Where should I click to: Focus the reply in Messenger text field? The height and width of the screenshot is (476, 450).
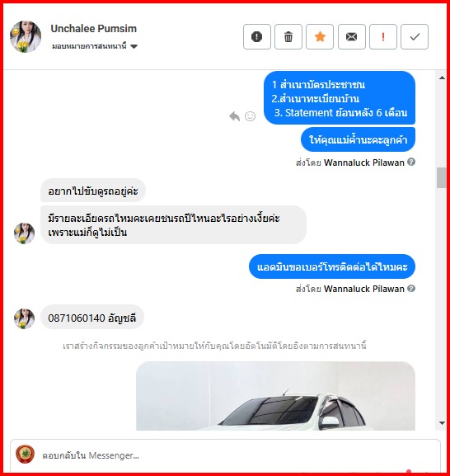(x=240, y=455)
